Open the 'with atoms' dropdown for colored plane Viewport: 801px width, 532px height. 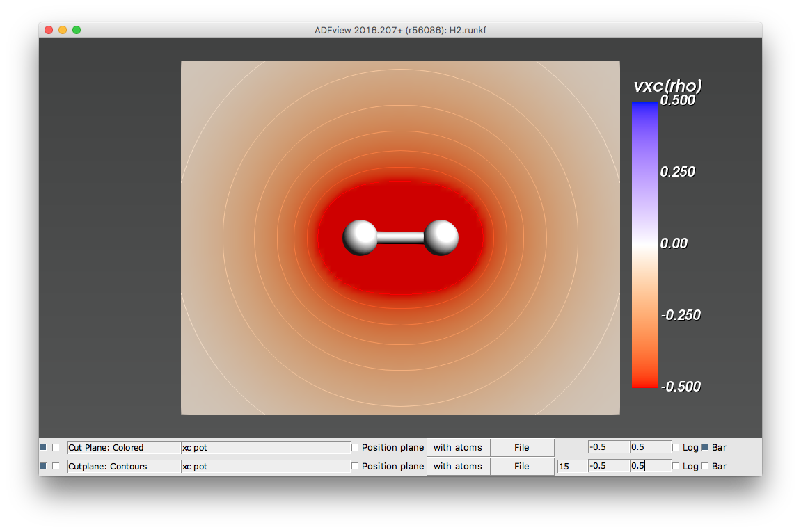pos(457,447)
